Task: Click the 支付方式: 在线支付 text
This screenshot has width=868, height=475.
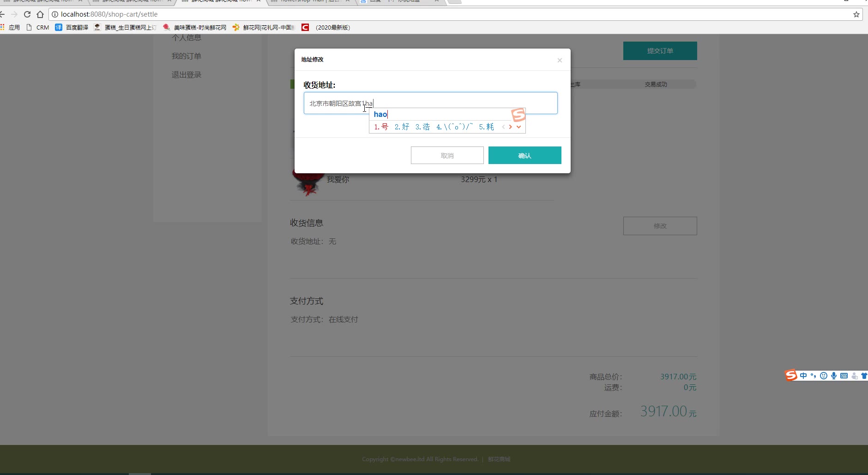Action: coord(325,319)
